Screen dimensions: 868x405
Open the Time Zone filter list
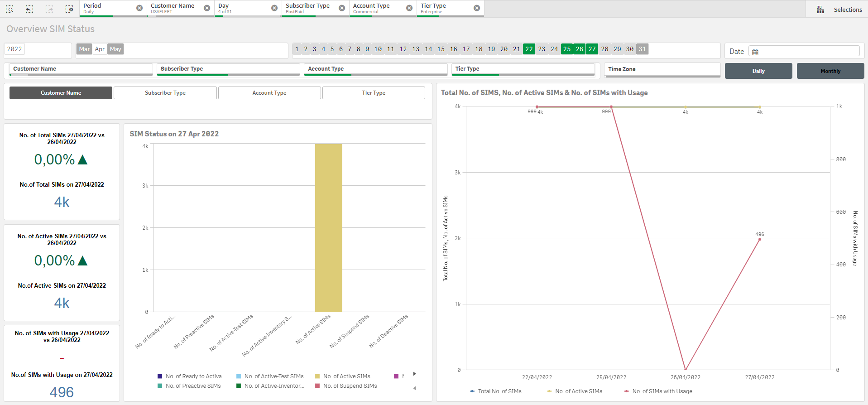[x=662, y=69]
